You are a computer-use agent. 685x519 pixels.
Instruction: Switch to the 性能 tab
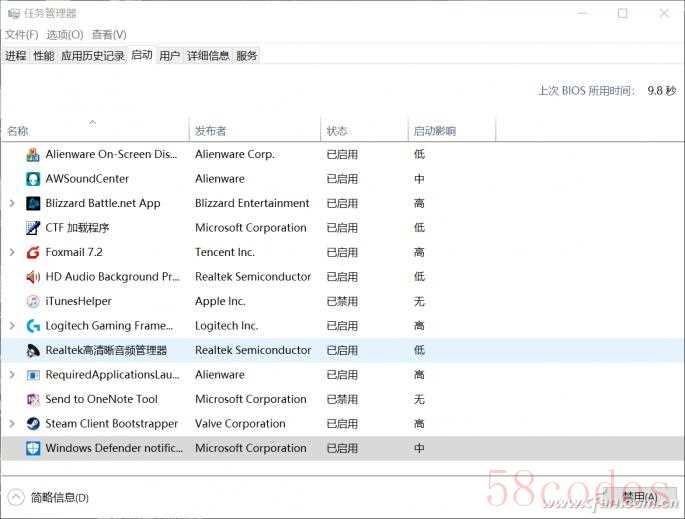tap(43, 56)
